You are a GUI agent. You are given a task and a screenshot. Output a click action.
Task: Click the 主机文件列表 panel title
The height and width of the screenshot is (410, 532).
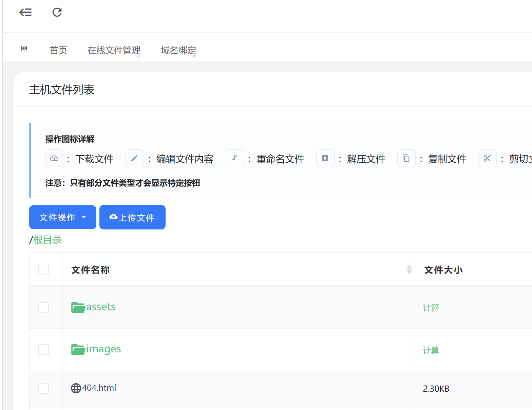[62, 90]
